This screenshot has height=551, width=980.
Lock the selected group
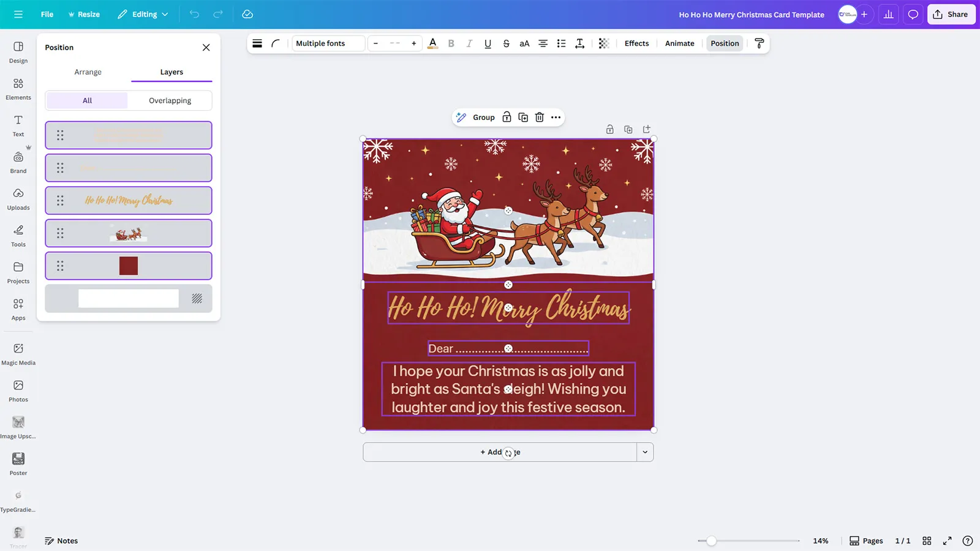507,117
